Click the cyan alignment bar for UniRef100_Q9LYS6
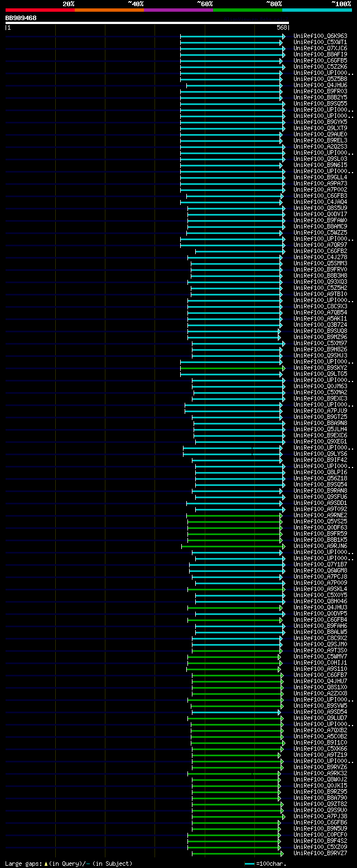The height and width of the screenshot is (868, 357). click(x=233, y=454)
